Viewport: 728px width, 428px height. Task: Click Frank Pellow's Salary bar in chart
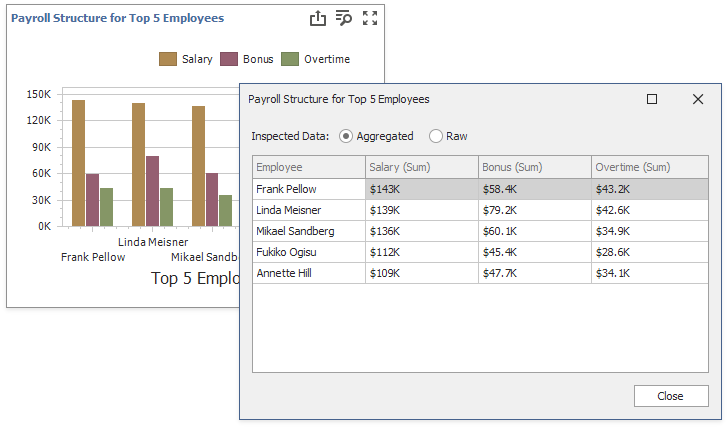(78, 163)
